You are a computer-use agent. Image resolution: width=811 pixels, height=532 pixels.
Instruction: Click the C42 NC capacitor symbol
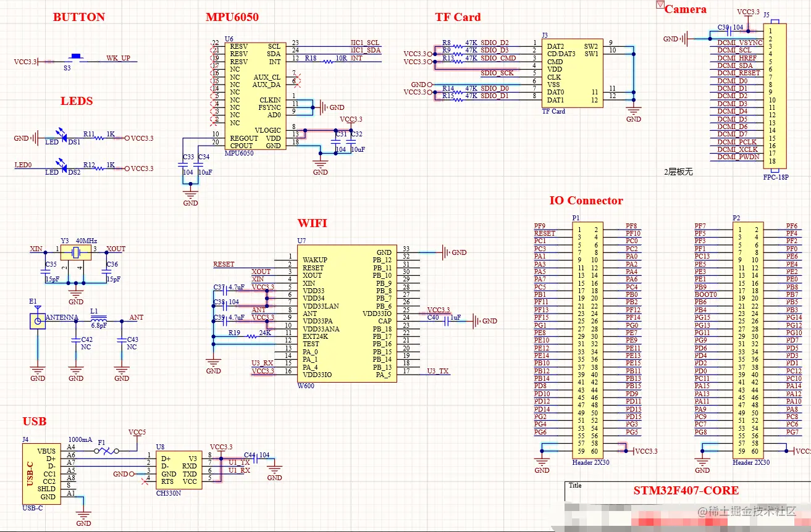point(76,339)
